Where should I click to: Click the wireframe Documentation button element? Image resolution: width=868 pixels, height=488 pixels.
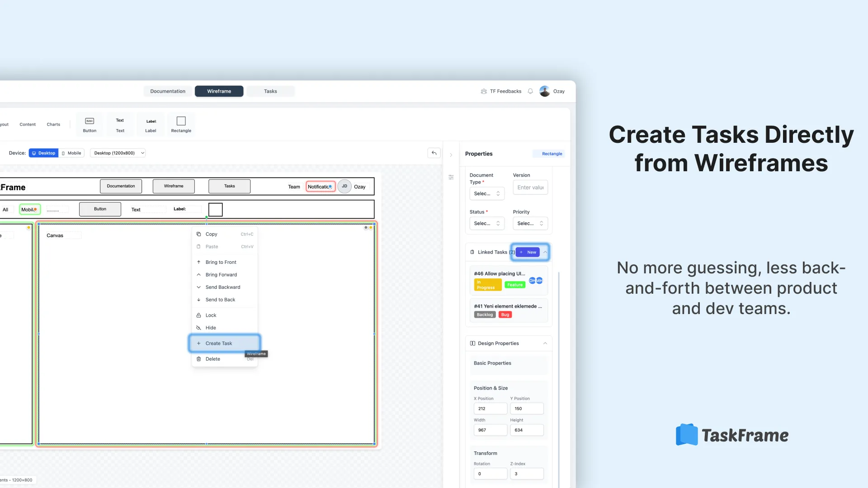point(121,186)
